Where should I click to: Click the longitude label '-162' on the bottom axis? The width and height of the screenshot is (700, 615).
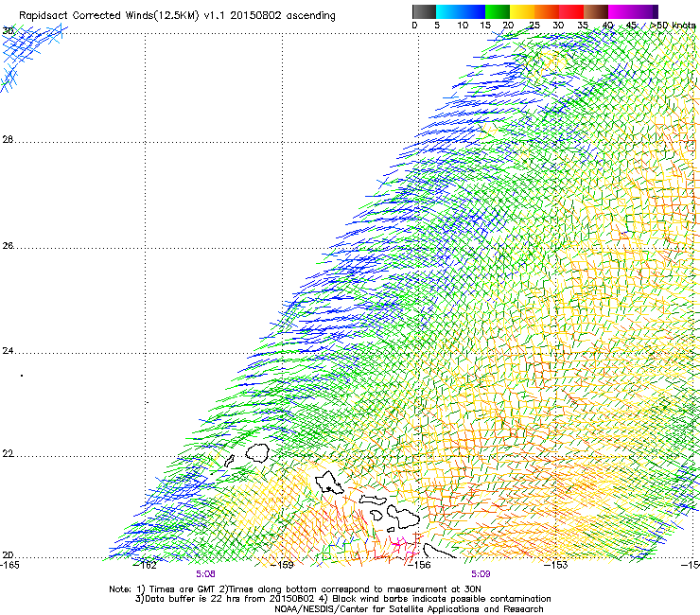click(147, 565)
